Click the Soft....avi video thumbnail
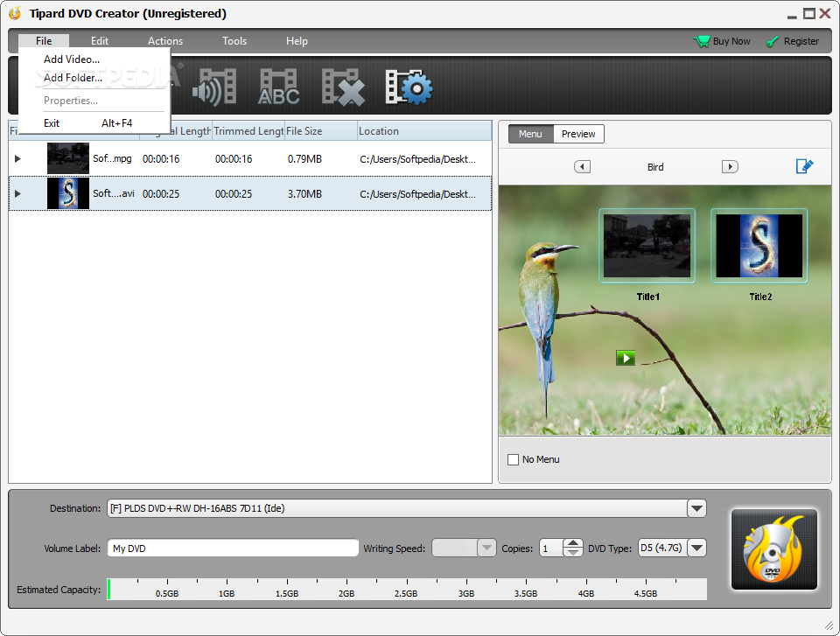The height and width of the screenshot is (636, 840). click(x=68, y=193)
